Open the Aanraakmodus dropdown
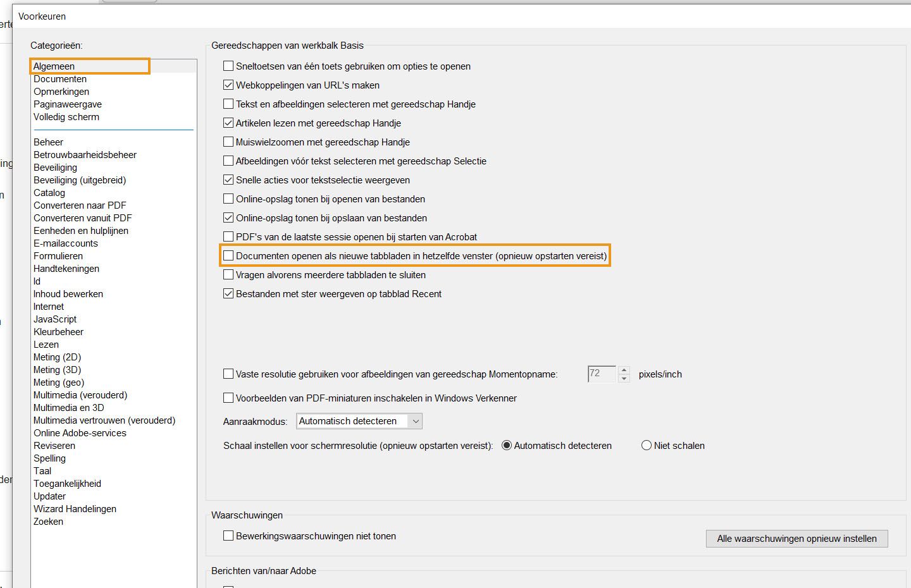911x588 pixels. [416, 421]
